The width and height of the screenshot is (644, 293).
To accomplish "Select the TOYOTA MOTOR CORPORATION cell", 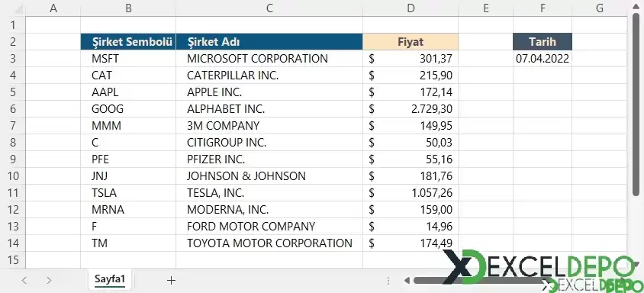I will tap(269, 243).
